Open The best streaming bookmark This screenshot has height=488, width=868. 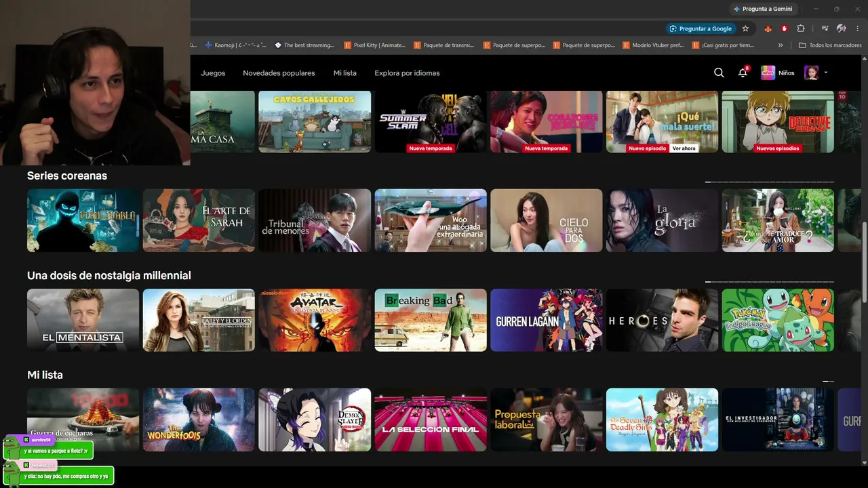[x=304, y=45]
